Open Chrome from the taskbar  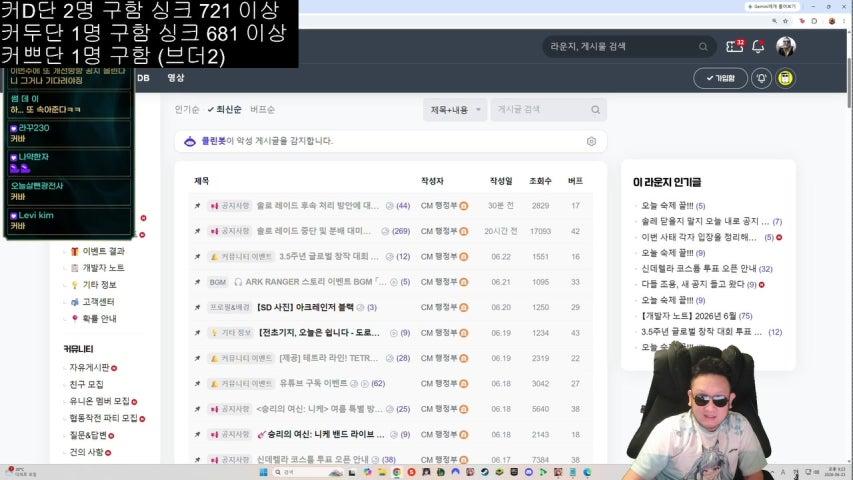pos(397,472)
